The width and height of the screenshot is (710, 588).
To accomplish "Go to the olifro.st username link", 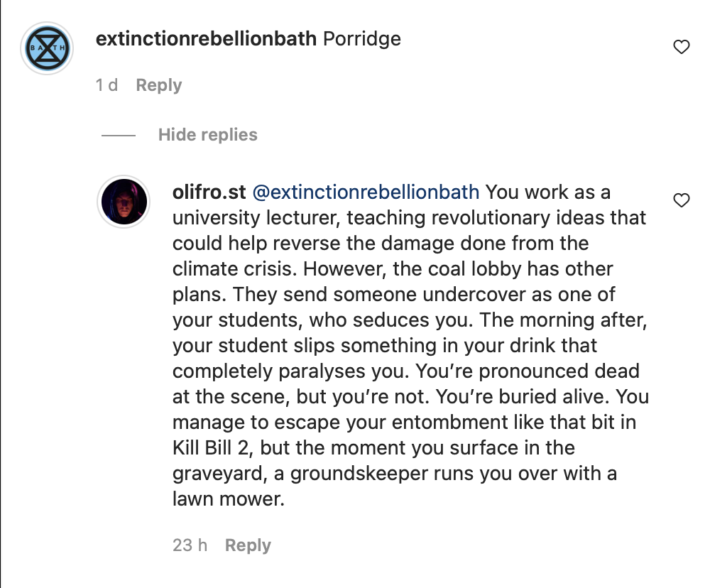I will [x=208, y=192].
